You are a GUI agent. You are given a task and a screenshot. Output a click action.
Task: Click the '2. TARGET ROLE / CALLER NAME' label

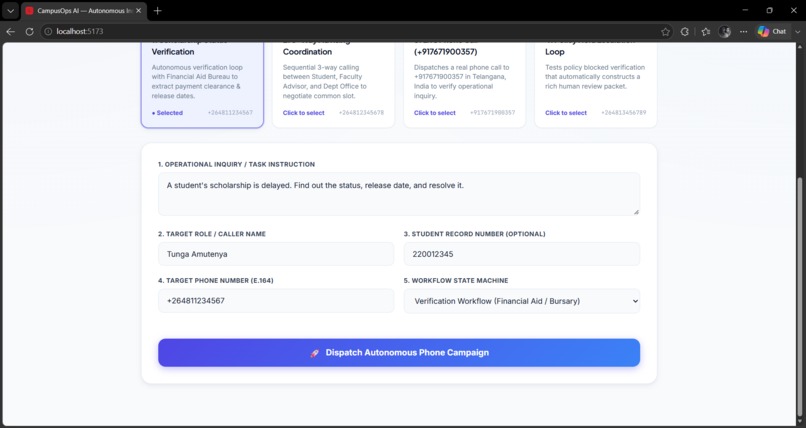(212, 234)
